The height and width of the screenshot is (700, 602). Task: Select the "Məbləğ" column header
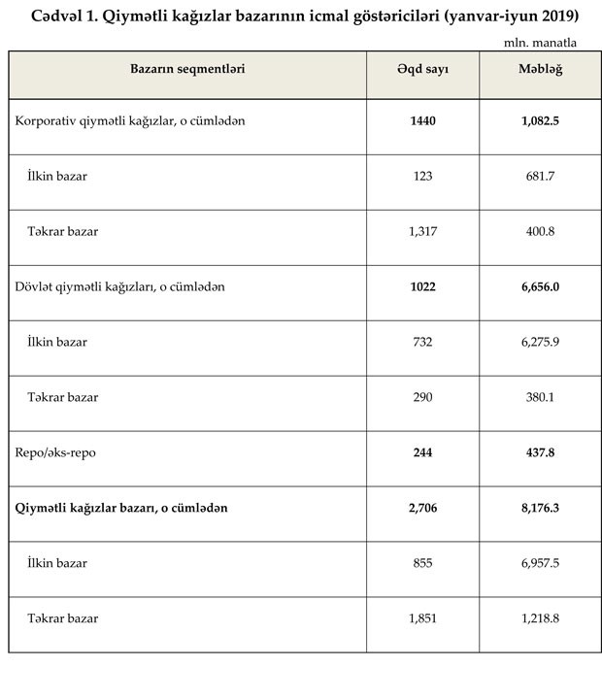click(x=541, y=69)
